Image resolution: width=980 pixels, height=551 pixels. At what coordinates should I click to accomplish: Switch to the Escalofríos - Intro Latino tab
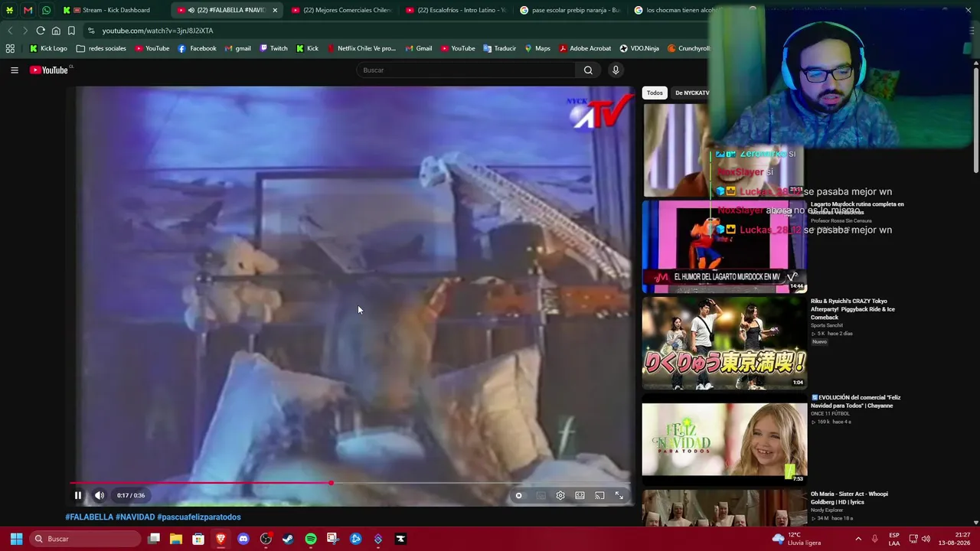pyautogui.click(x=456, y=10)
